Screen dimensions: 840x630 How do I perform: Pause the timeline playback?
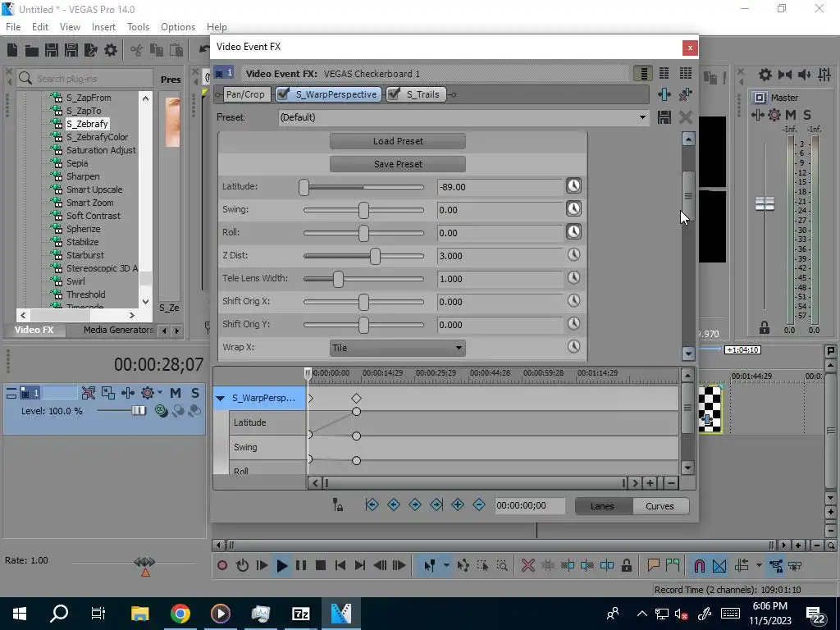pyautogui.click(x=301, y=565)
